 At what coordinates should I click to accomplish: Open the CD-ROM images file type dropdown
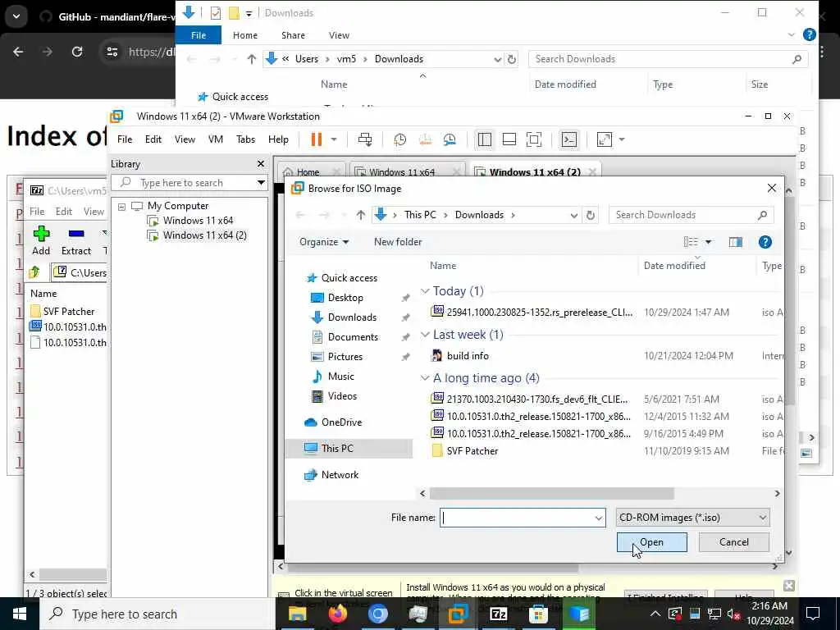[692, 518]
